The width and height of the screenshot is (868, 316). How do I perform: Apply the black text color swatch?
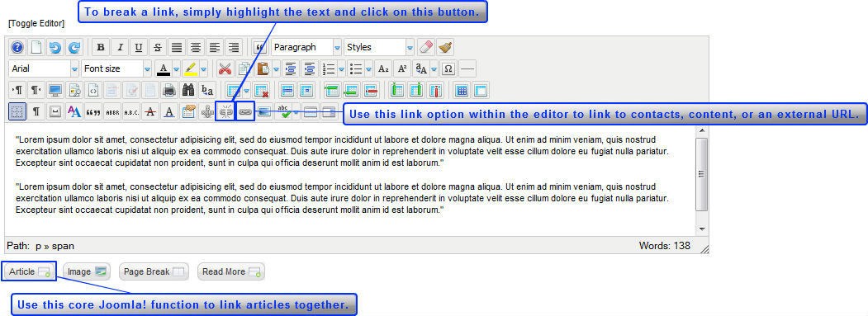(x=164, y=68)
